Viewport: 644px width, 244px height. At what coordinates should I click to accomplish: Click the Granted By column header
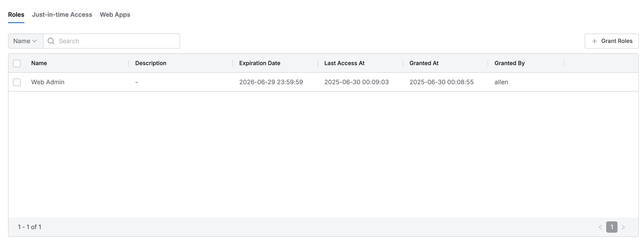(x=509, y=63)
